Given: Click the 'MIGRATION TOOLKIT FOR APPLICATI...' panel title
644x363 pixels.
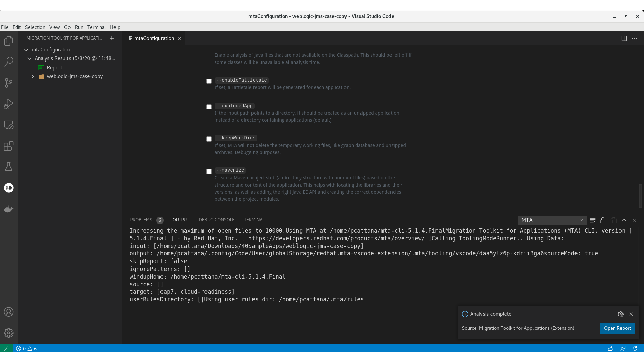Looking at the screenshot, I should coord(64,38).
